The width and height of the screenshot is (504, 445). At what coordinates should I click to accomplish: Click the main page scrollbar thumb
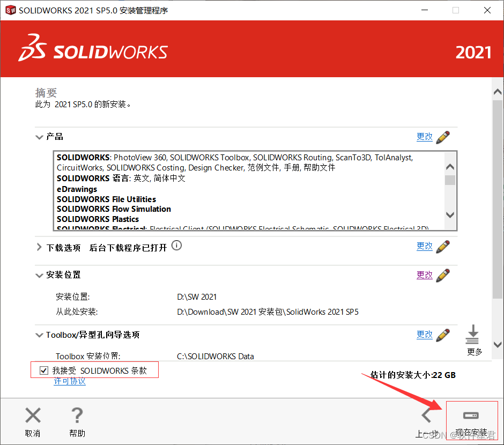pos(498,199)
